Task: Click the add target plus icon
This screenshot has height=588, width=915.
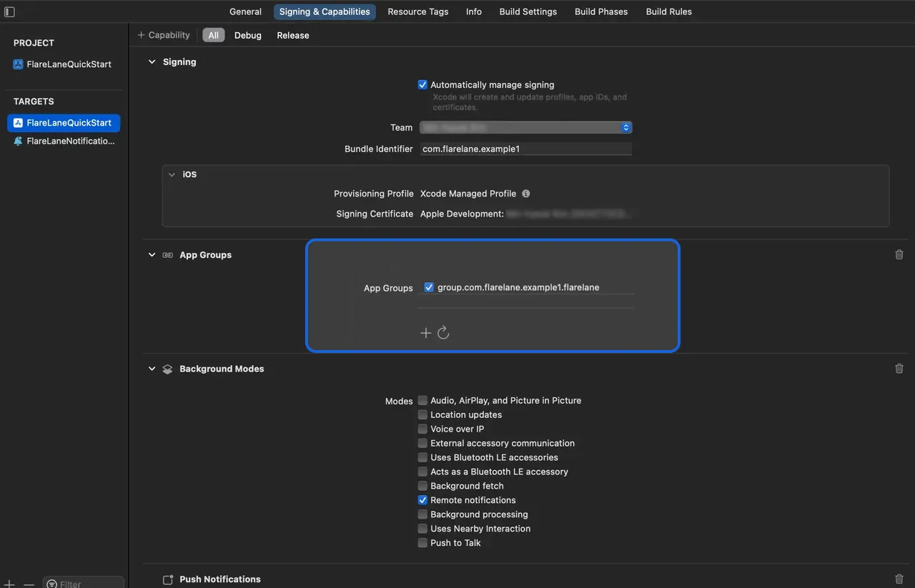Action: (9, 584)
